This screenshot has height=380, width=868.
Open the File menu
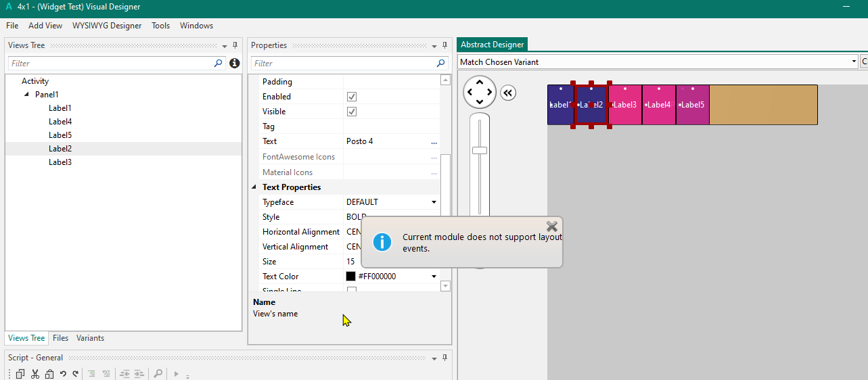[12, 26]
